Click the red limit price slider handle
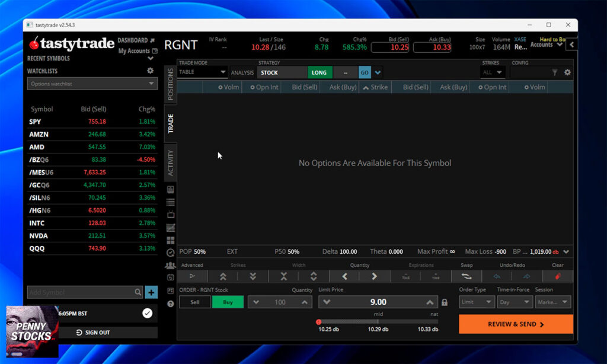Screen dimensions: 607x364 (318, 322)
